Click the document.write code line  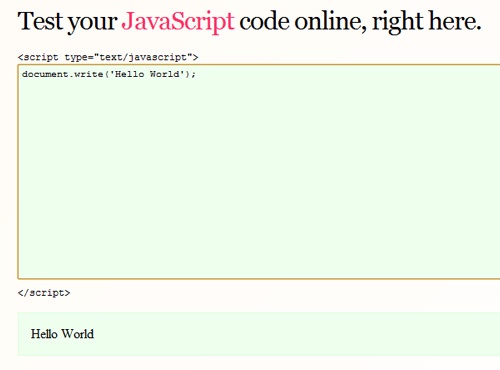(x=109, y=74)
